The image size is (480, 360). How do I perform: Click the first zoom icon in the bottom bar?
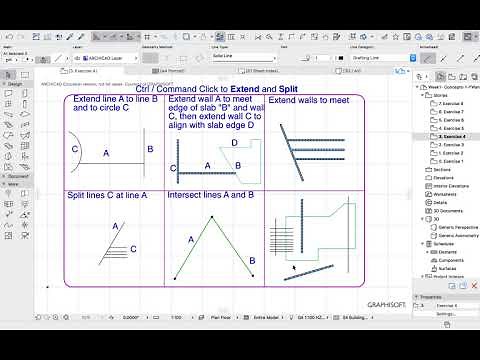(38, 317)
